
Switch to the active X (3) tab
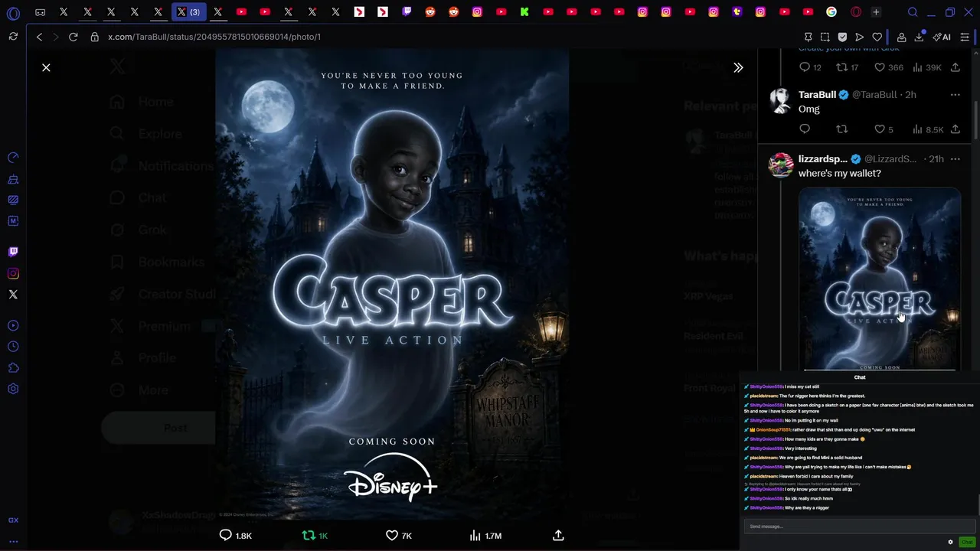188,12
